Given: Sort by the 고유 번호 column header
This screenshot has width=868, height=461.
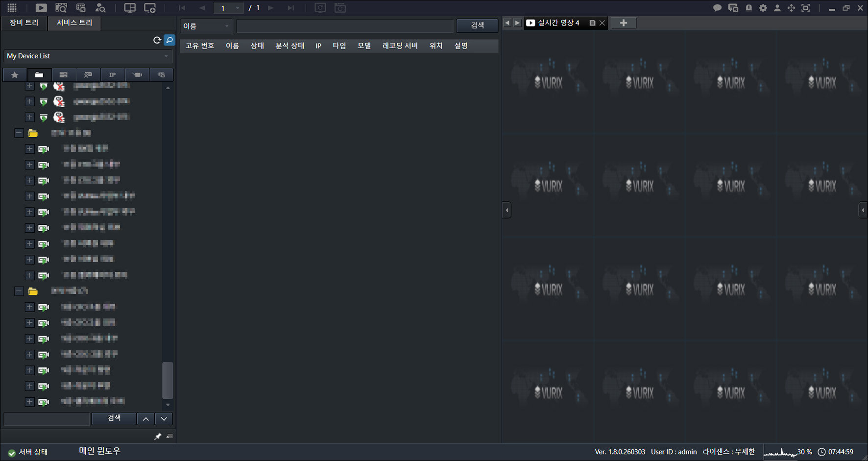Looking at the screenshot, I should coord(200,46).
